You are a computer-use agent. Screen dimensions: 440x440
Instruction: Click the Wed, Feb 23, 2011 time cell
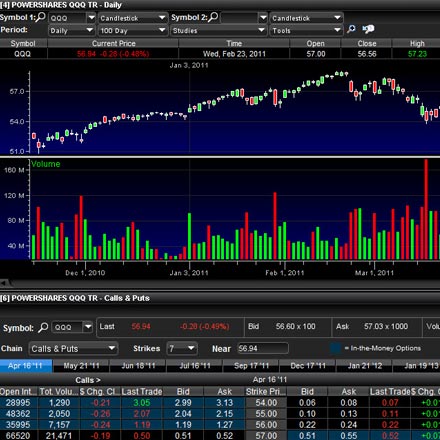pos(234,54)
